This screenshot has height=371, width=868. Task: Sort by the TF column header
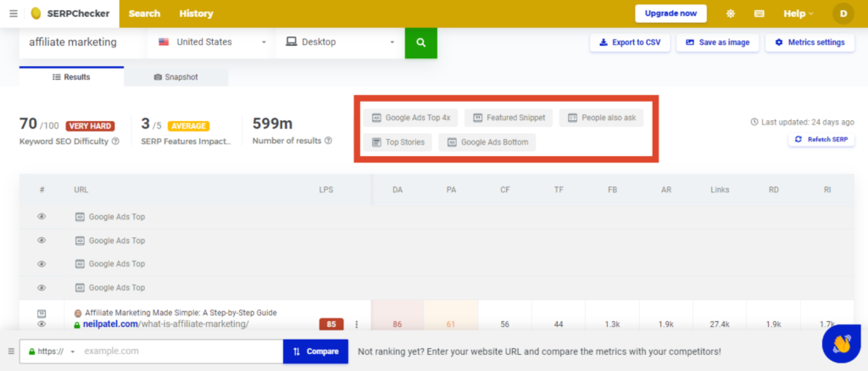tap(559, 190)
